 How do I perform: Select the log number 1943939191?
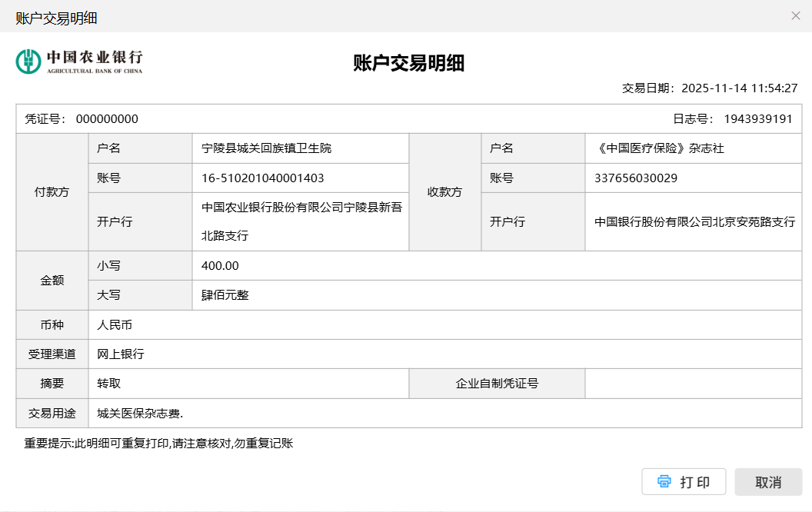coord(757,119)
